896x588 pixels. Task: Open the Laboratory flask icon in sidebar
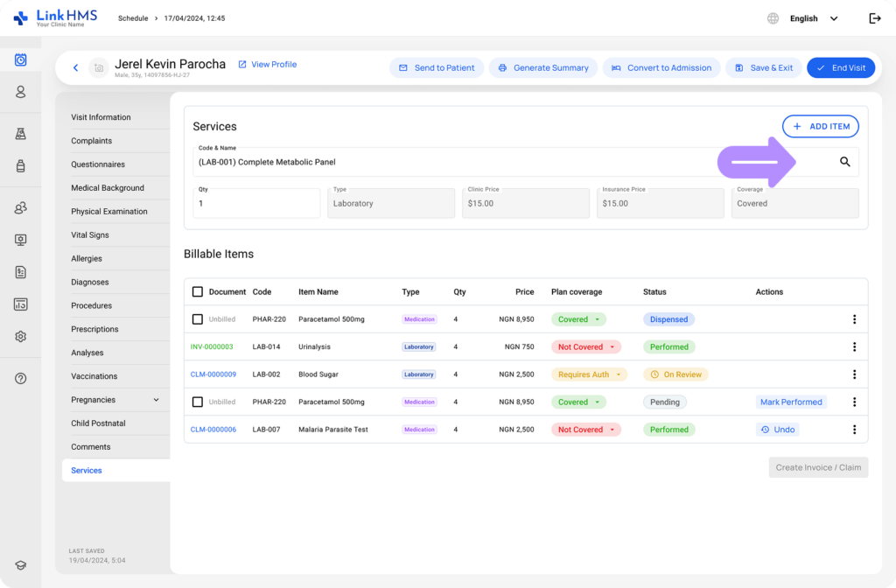pyautogui.click(x=21, y=134)
